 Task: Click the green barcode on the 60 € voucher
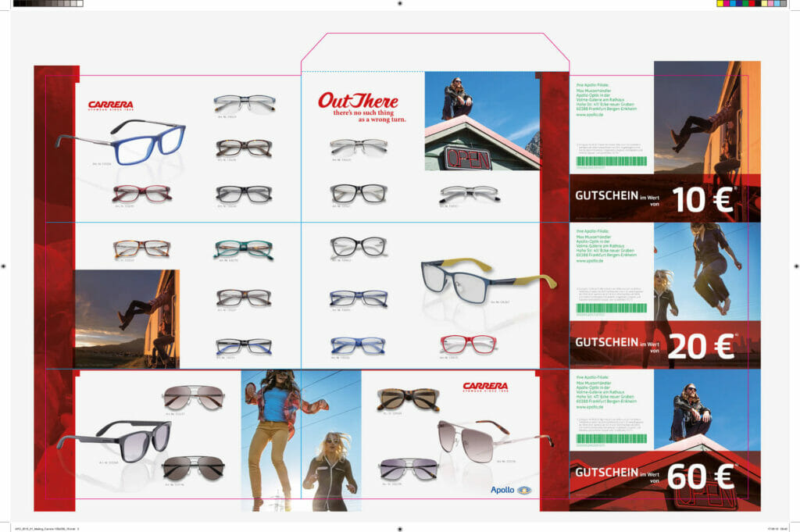(x=611, y=439)
